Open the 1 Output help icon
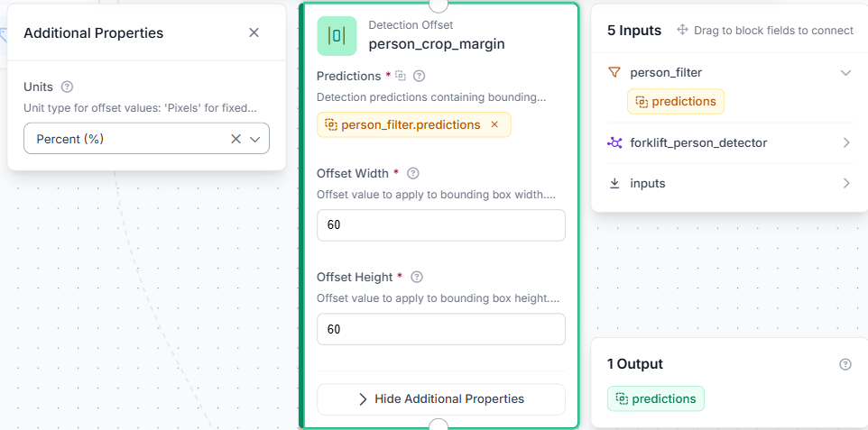This screenshot has height=430, width=868. coord(845,364)
